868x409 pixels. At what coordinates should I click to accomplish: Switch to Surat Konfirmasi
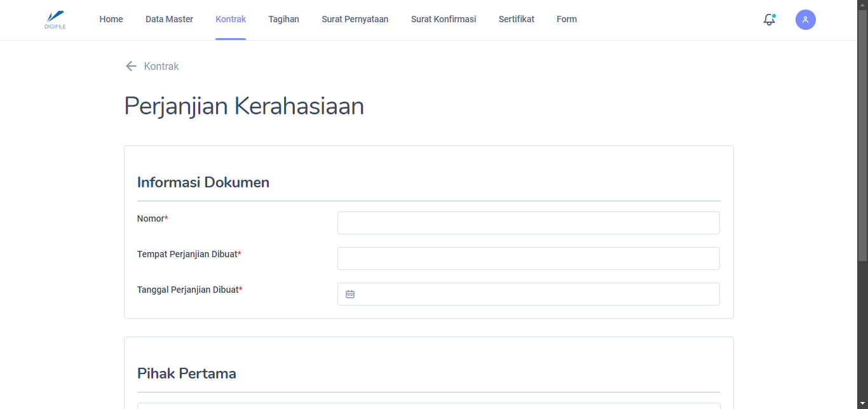click(444, 19)
